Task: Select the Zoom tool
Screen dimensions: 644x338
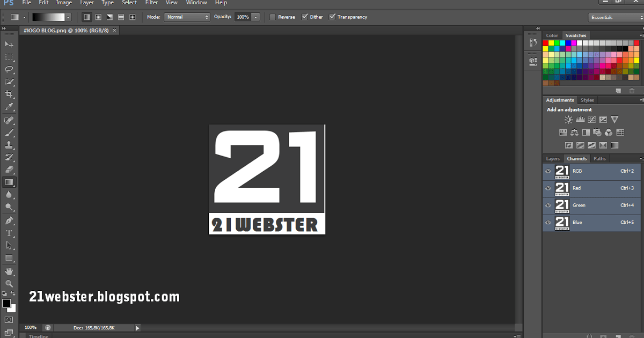Action: pos(9,283)
